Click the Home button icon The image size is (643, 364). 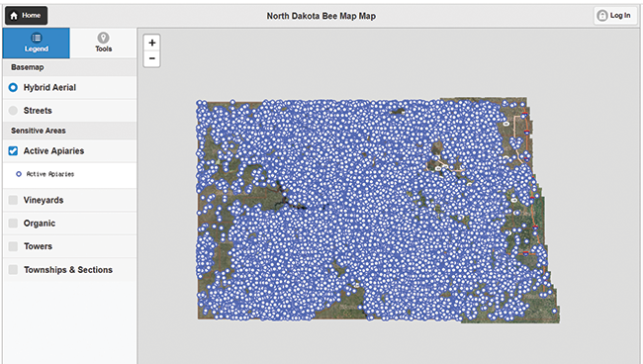15,16
